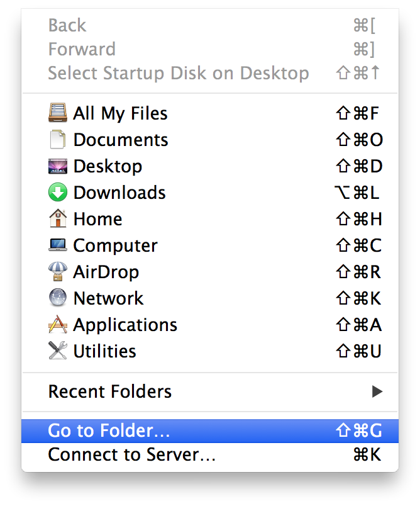Choose Connect to Server… from menu
420x506 pixels.
pos(131,454)
